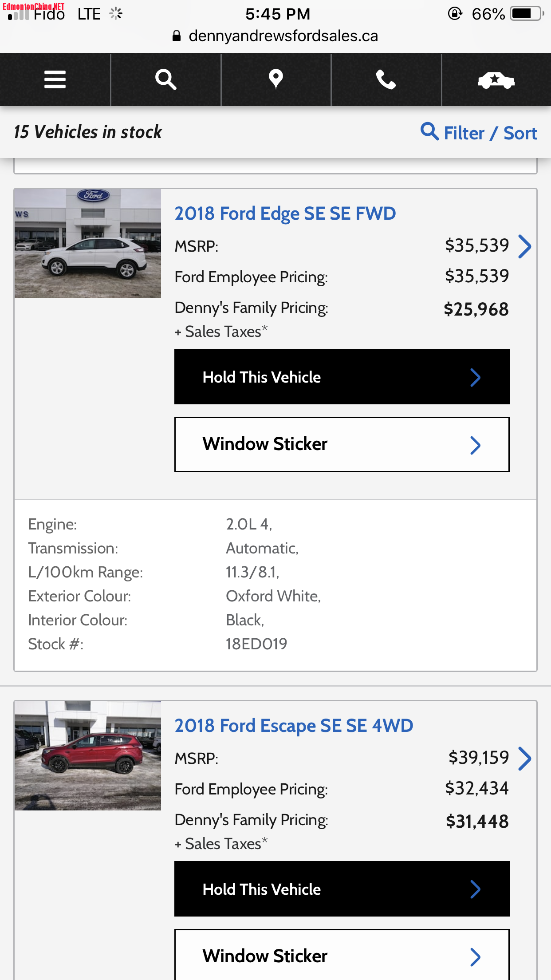Tap the padlock icon in address bar

click(x=177, y=36)
